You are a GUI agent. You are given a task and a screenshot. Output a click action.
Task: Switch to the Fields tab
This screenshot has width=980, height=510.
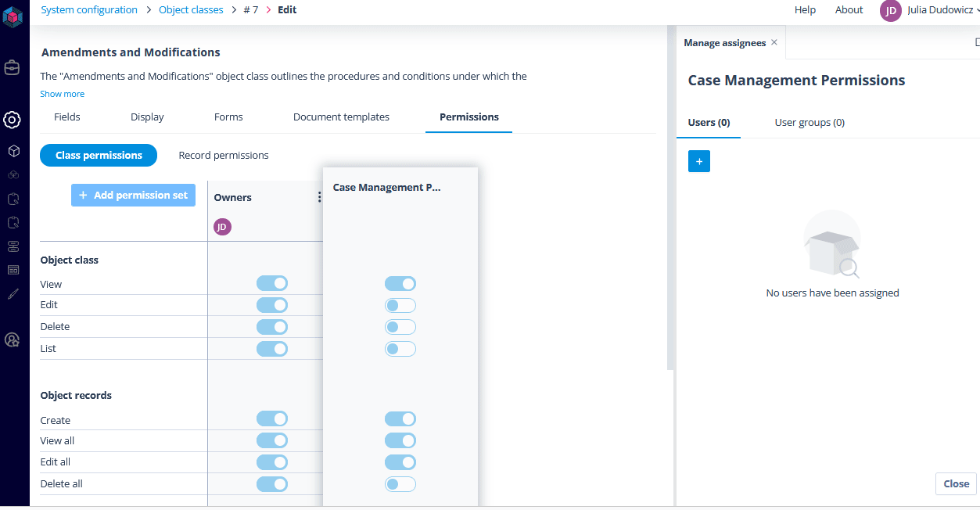[67, 117]
